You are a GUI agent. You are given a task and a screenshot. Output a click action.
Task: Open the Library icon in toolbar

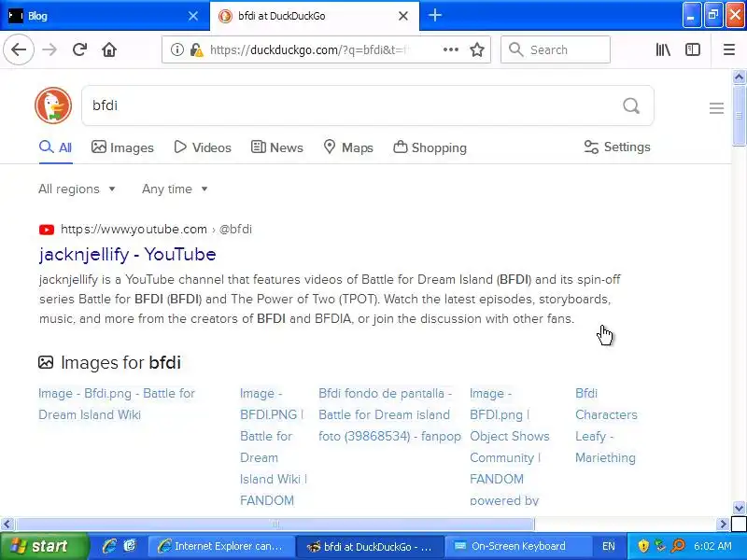(663, 49)
